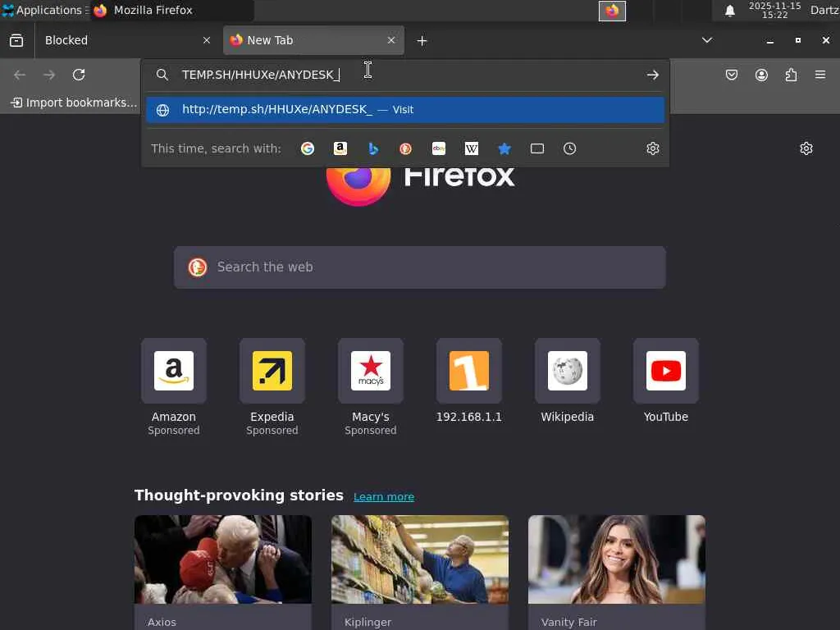The height and width of the screenshot is (630, 840).
Task: Expand the list all tabs chevron
Action: click(x=707, y=40)
